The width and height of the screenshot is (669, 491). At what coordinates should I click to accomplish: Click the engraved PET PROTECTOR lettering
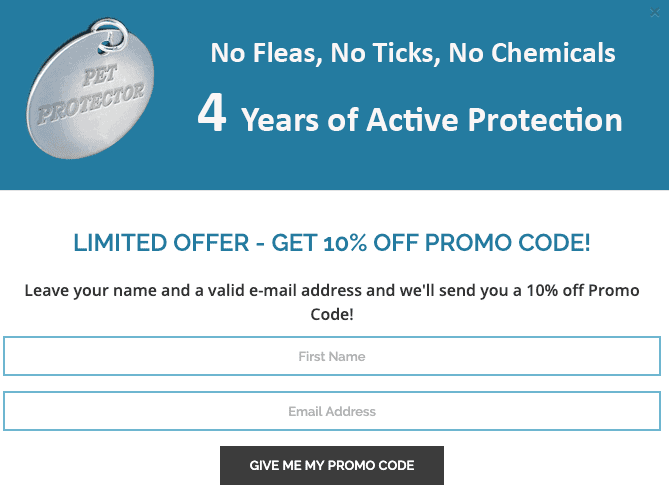tap(92, 95)
